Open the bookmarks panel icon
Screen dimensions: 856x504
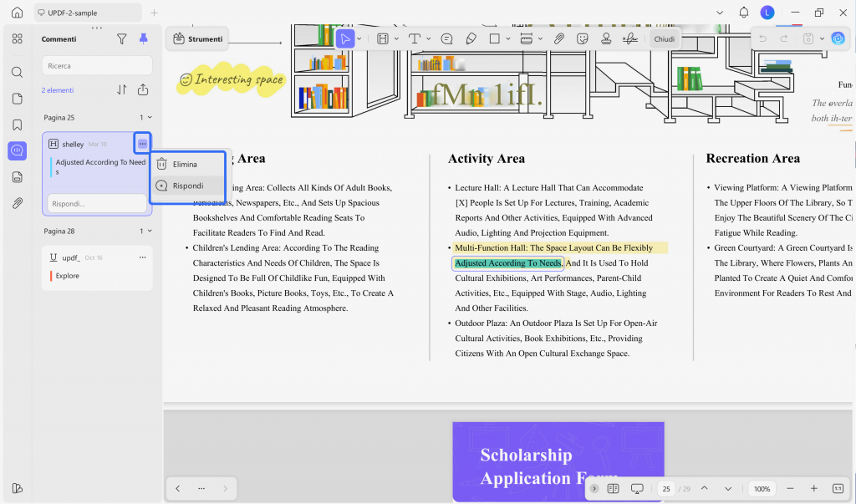pyautogui.click(x=18, y=125)
